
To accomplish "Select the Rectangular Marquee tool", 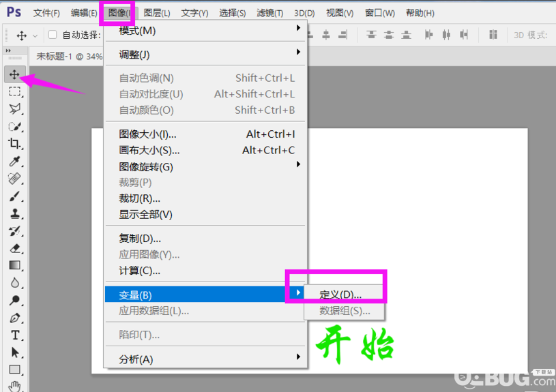I will [x=14, y=91].
